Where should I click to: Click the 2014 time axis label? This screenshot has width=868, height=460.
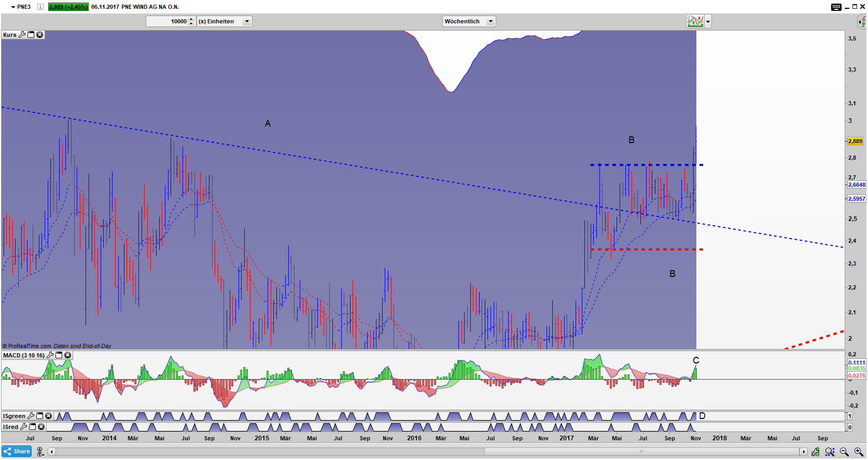tap(109, 438)
